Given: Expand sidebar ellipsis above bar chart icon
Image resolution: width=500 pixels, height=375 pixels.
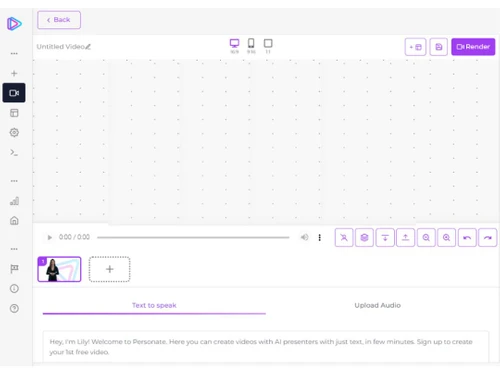Looking at the screenshot, I should point(14,181).
